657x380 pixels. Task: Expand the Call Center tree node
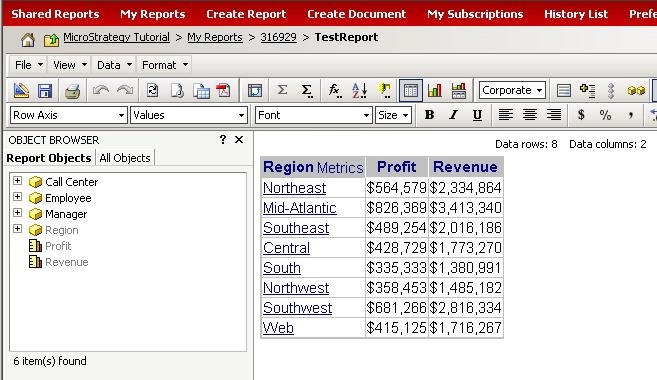pos(17,181)
